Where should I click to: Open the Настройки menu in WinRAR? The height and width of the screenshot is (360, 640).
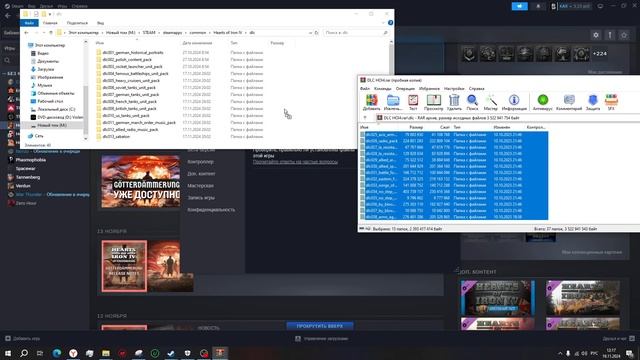pyautogui.click(x=454, y=89)
